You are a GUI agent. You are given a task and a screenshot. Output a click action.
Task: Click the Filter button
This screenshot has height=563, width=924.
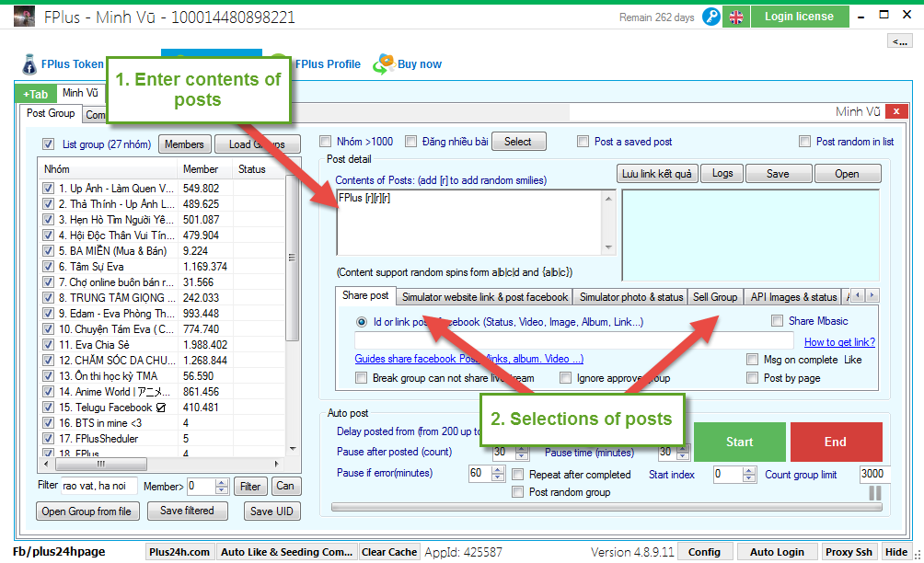(249, 487)
